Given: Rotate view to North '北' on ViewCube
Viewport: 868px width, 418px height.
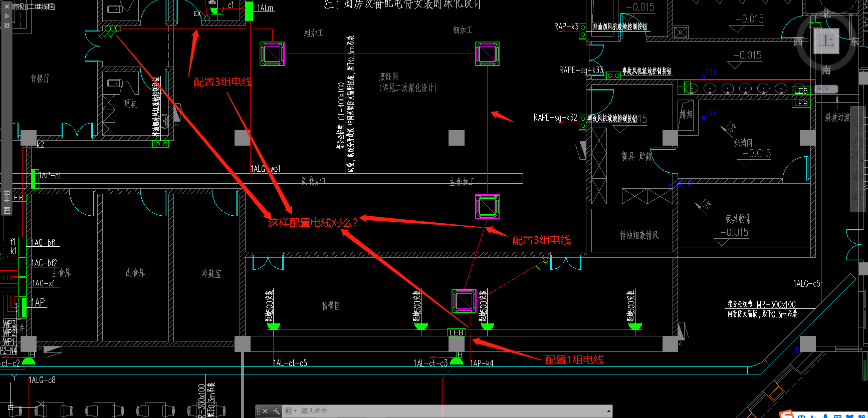Looking at the screenshot, I should click(x=826, y=14).
